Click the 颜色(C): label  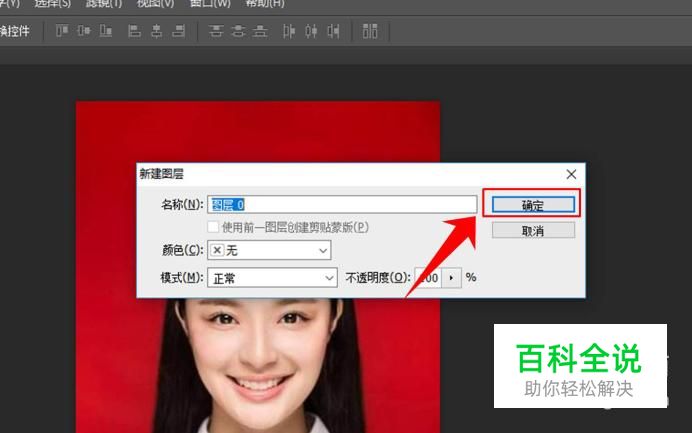click(182, 250)
